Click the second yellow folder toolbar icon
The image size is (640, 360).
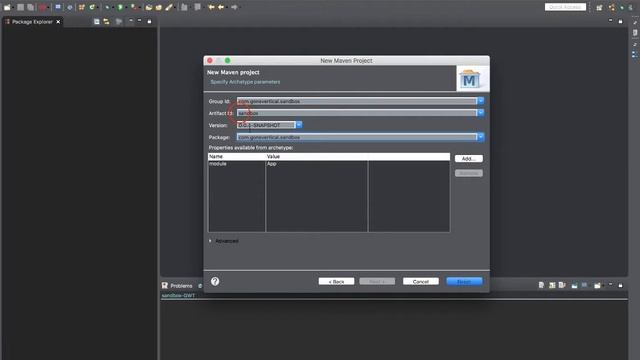pyautogui.click(x=159, y=7)
